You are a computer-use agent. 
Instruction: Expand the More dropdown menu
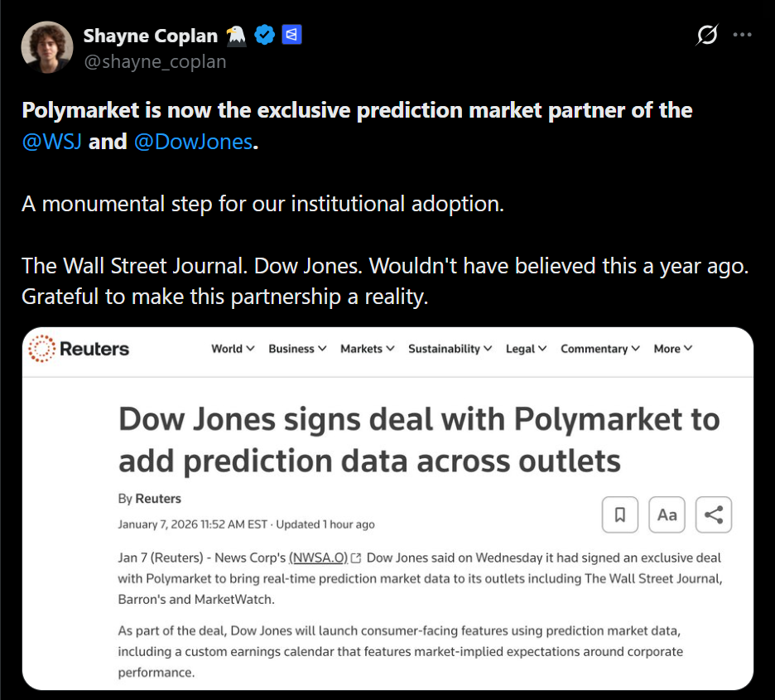click(672, 349)
